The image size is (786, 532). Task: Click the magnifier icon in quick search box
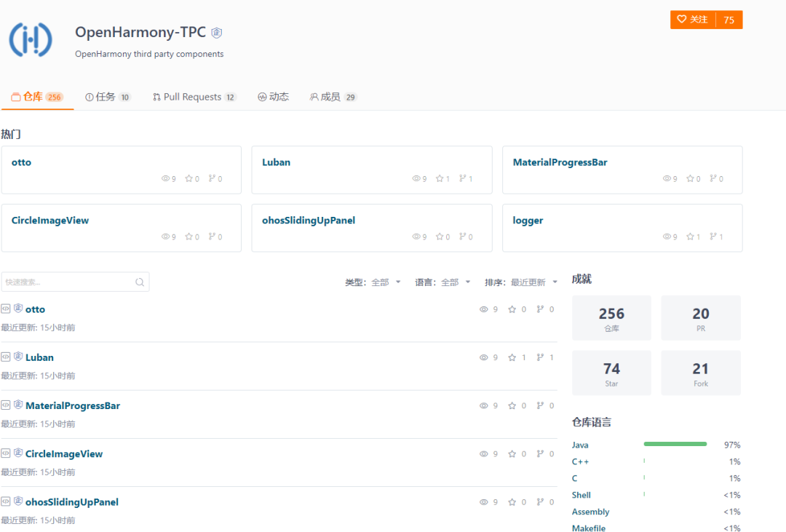click(140, 282)
